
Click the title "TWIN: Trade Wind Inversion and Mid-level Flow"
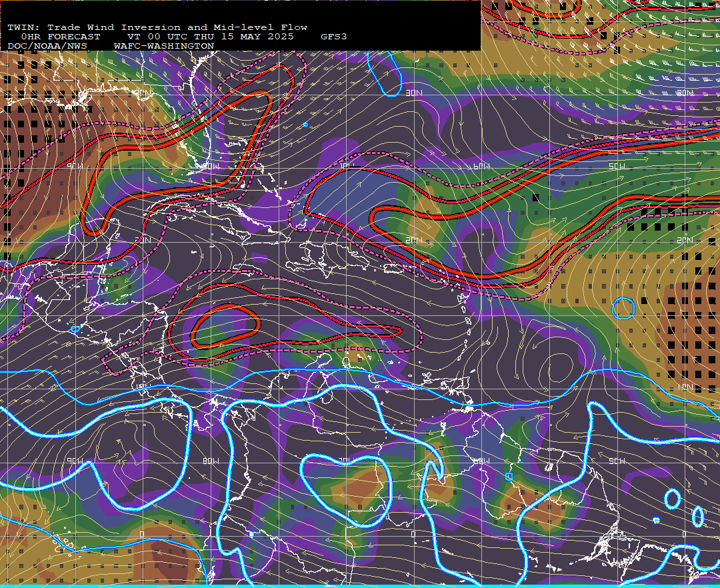(x=157, y=27)
